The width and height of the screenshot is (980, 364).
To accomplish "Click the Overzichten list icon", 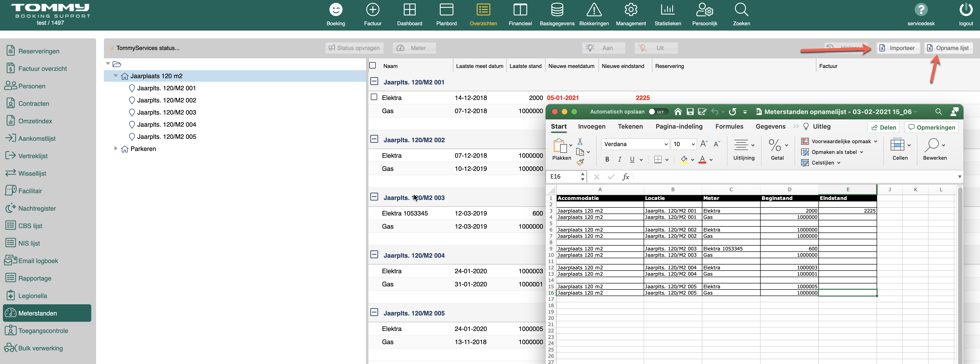I will click(x=483, y=10).
